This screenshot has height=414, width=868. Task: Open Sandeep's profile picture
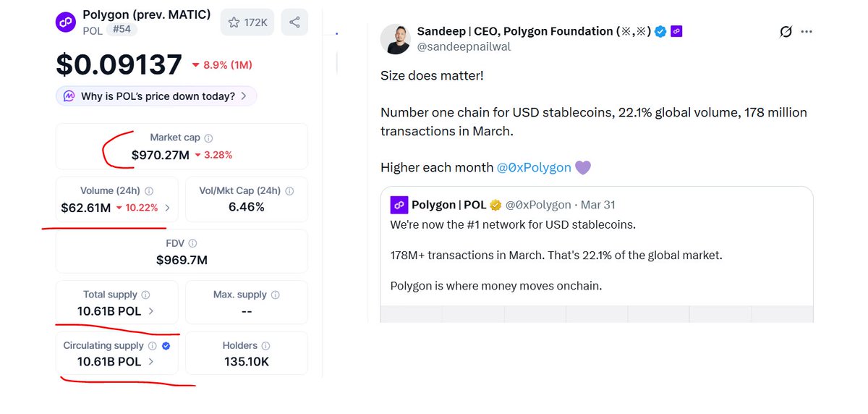point(396,38)
